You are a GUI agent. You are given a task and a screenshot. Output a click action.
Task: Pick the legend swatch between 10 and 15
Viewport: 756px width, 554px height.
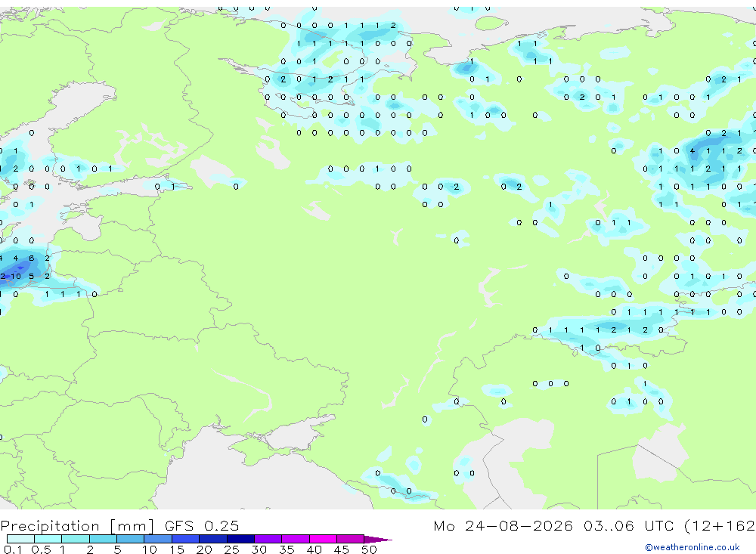click(158, 539)
